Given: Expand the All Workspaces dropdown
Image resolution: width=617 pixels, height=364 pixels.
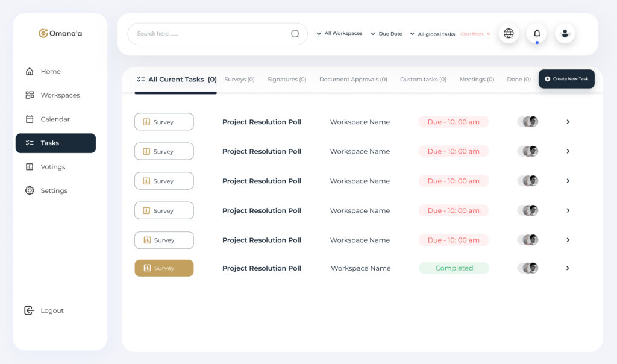Looking at the screenshot, I should pyautogui.click(x=339, y=34).
